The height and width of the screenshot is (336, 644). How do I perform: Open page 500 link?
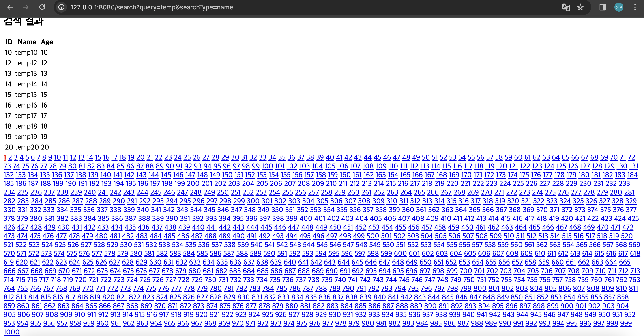(x=373, y=236)
